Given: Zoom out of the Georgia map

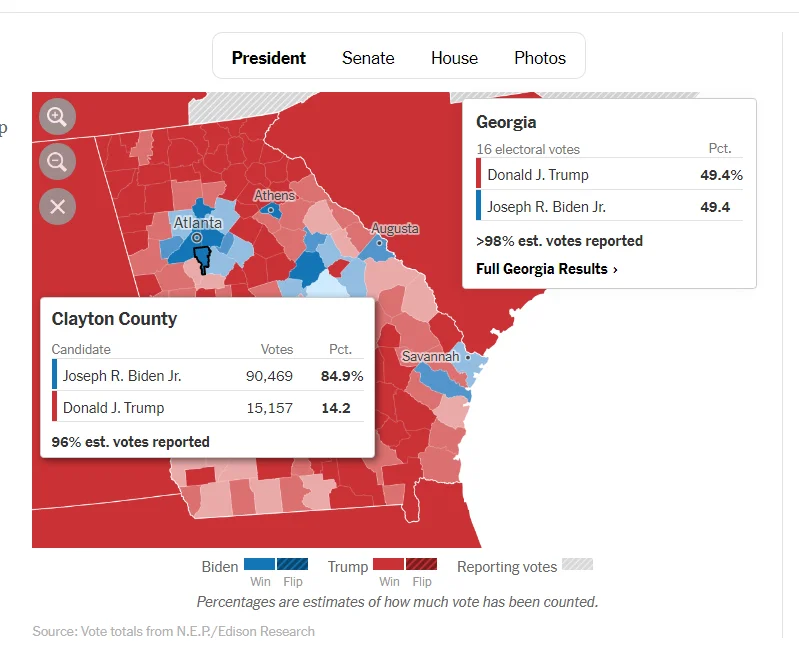Looking at the screenshot, I should 57,161.
